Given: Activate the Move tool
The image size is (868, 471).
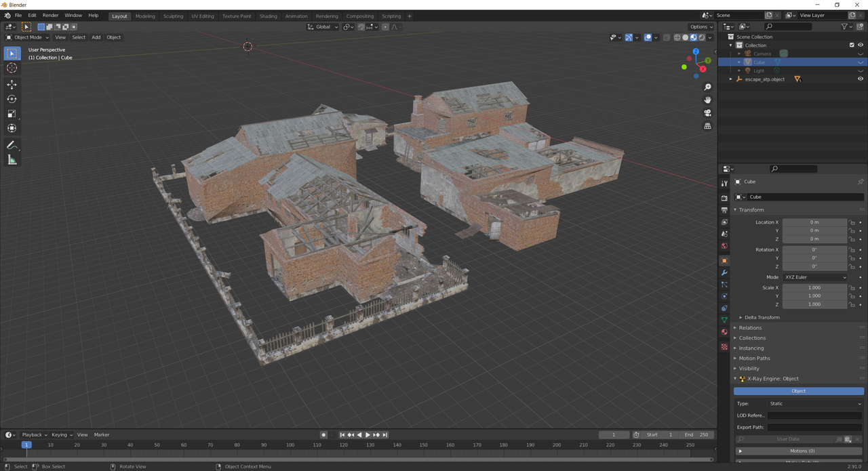Looking at the screenshot, I should click(12, 85).
